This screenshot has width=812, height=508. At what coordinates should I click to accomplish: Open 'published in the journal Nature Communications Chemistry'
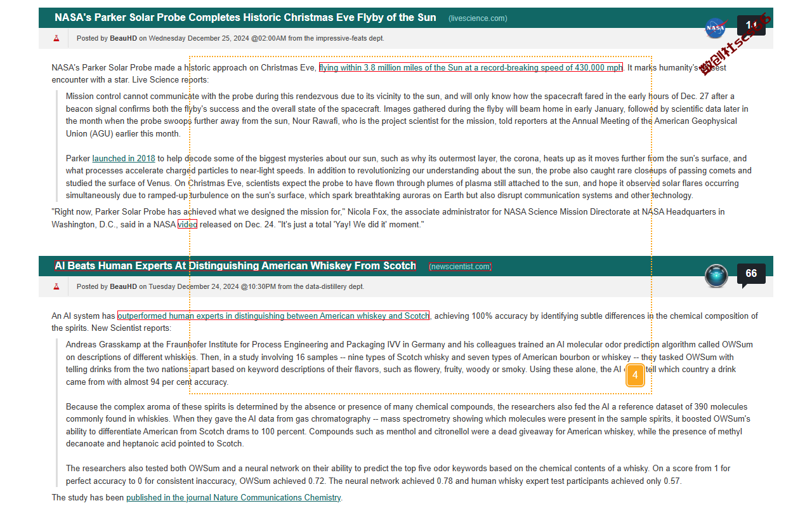(x=233, y=498)
